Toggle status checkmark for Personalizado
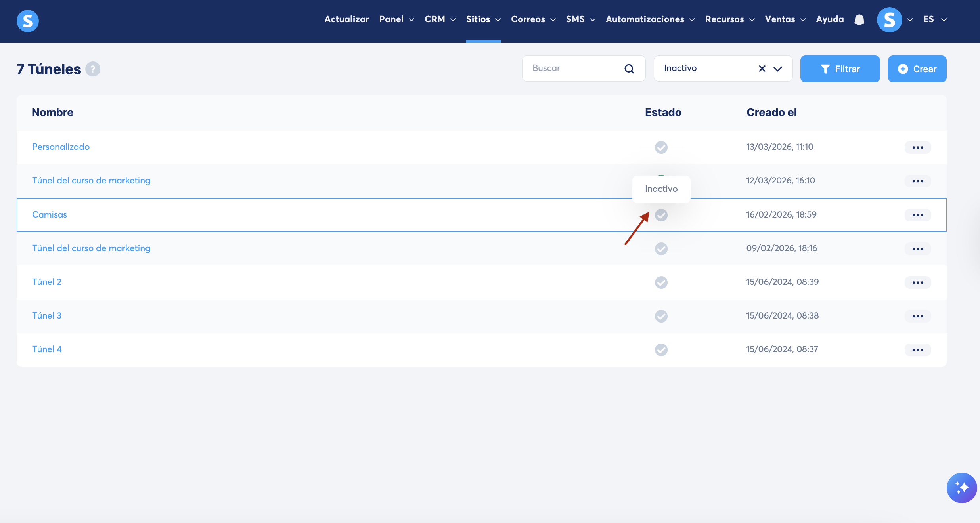 (661, 147)
